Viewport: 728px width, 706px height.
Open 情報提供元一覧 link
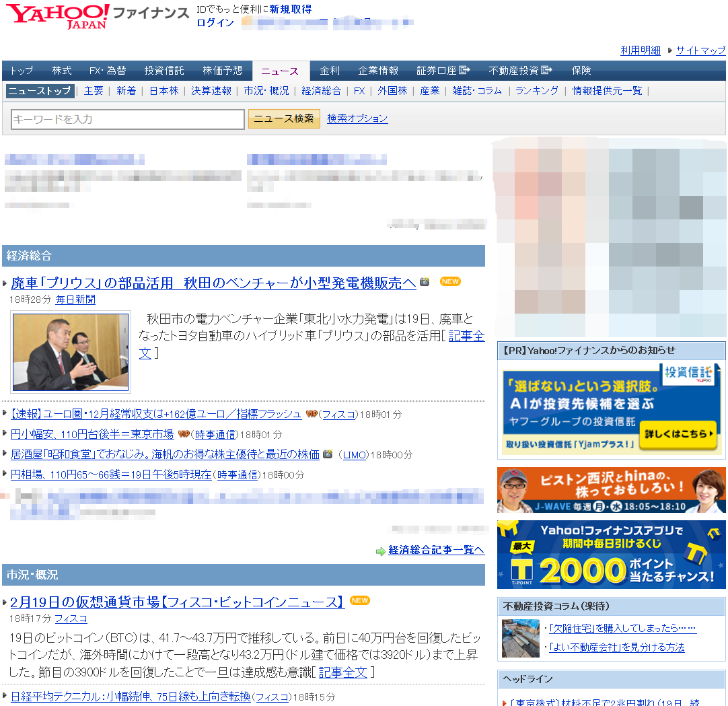tap(607, 91)
